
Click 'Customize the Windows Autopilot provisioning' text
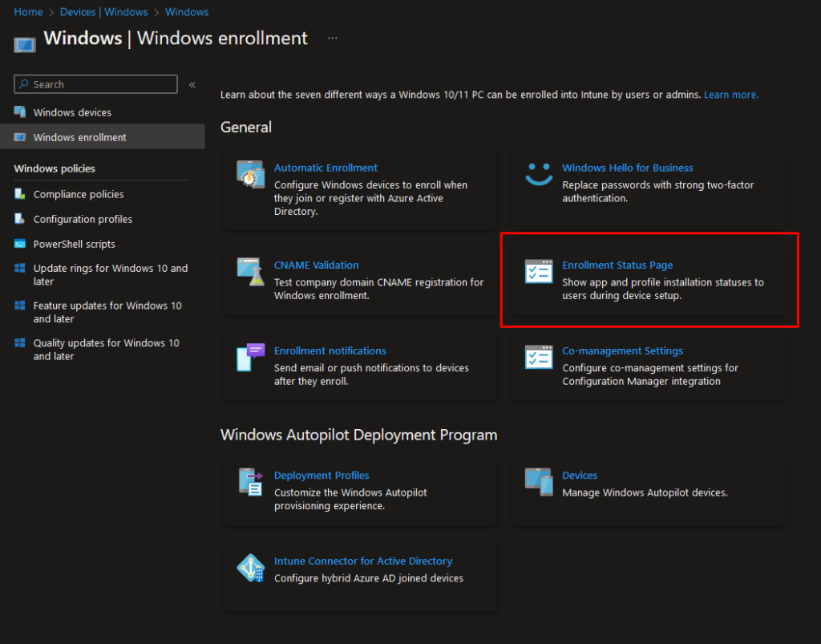click(350, 500)
